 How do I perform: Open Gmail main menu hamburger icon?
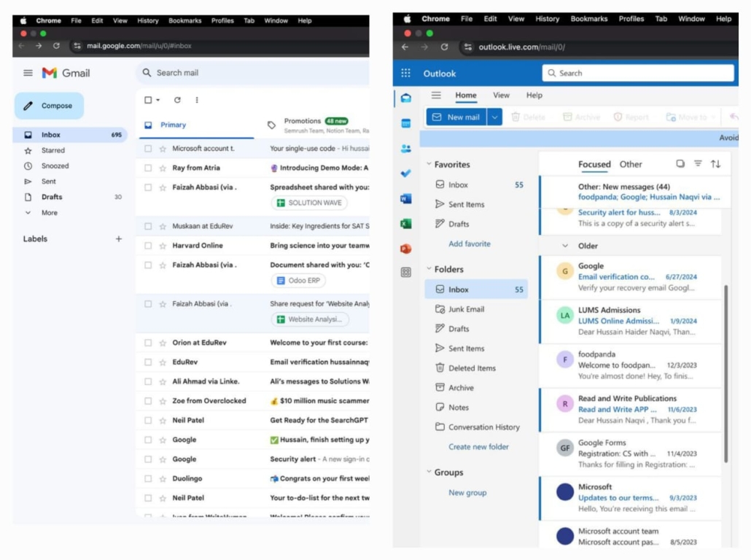coord(28,73)
